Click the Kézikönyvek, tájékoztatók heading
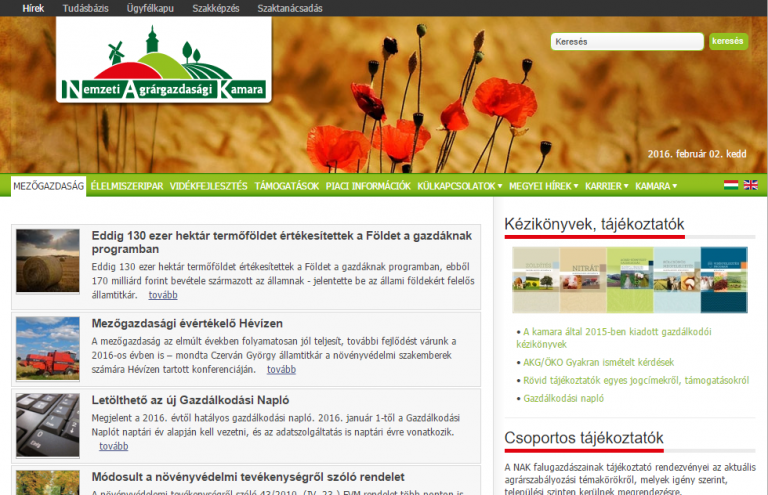 click(x=594, y=224)
